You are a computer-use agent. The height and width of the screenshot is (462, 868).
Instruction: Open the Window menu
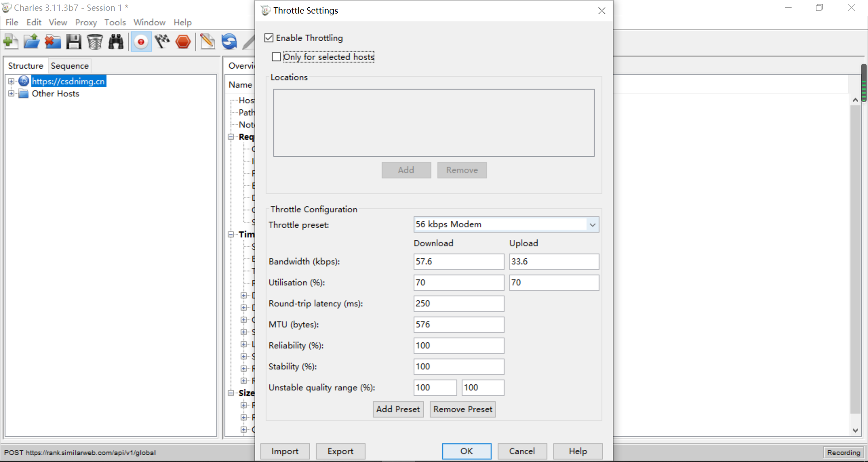pos(150,22)
